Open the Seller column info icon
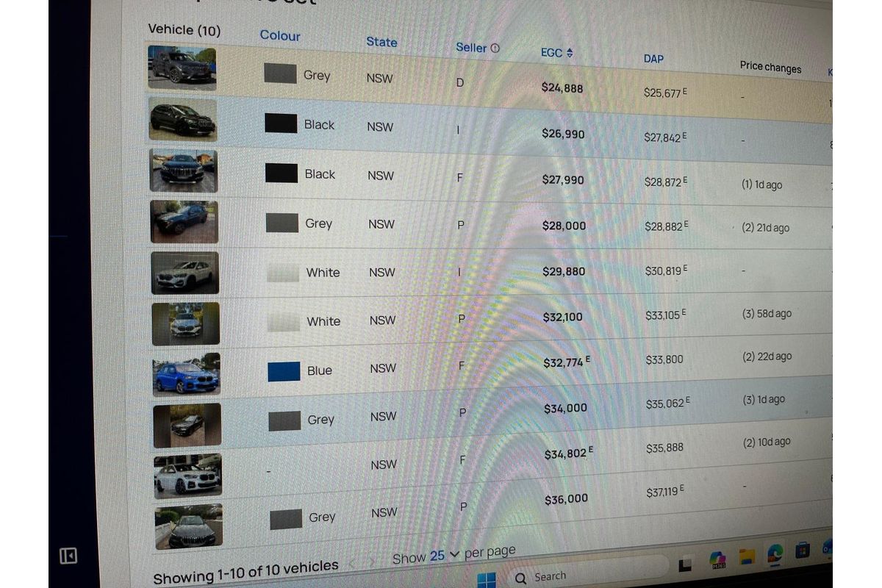The height and width of the screenshot is (588, 882). [495, 48]
